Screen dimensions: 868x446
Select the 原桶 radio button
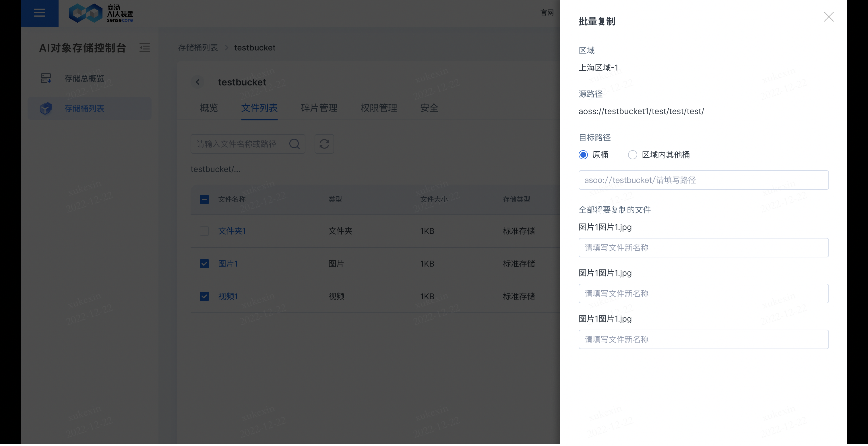pyautogui.click(x=583, y=155)
